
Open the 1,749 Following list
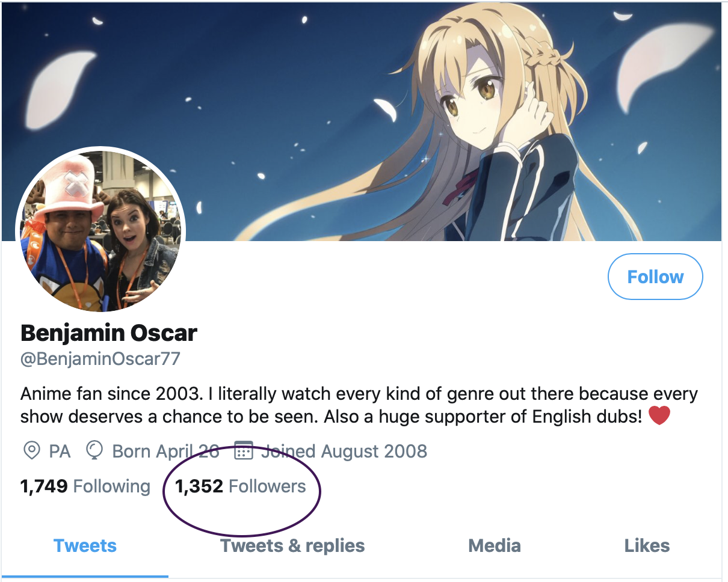coord(85,486)
